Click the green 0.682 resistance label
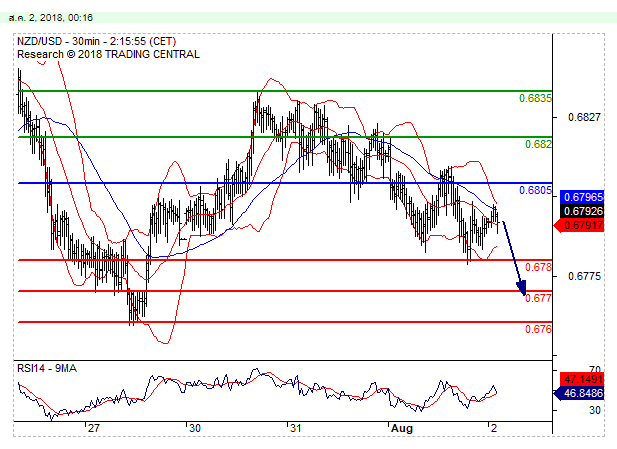Image resolution: width=617 pixels, height=449 pixels. [x=538, y=144]
